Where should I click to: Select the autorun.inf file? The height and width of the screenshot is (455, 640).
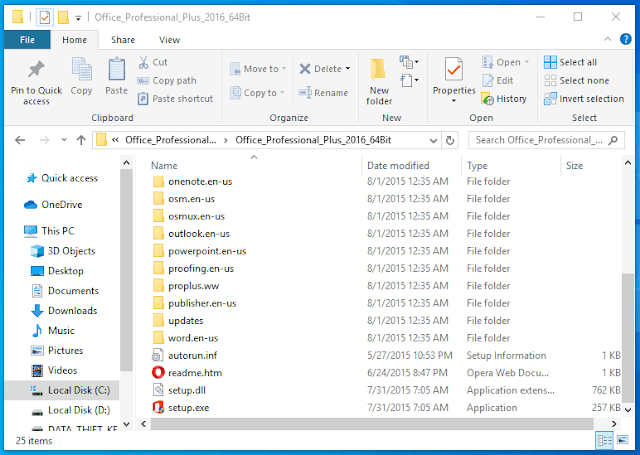(184, 355)
